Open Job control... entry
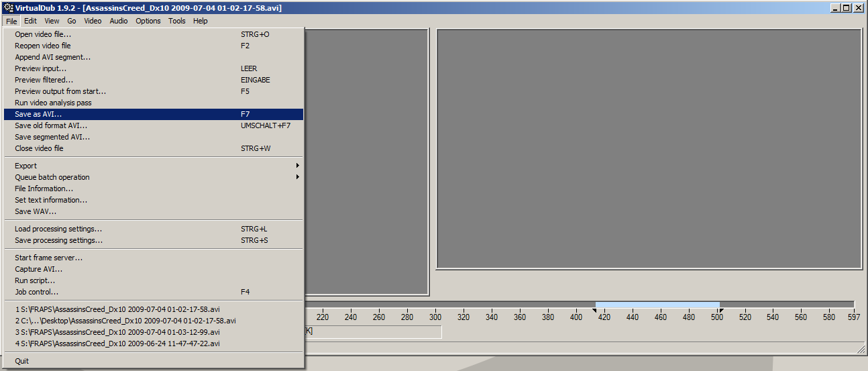868x371 pixels. click(x=154, y=292)
